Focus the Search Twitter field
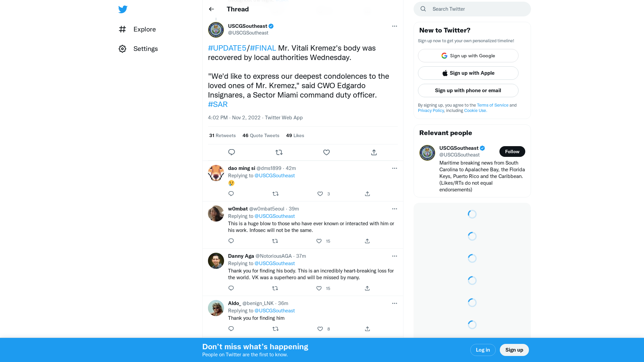 pos(476,9)
